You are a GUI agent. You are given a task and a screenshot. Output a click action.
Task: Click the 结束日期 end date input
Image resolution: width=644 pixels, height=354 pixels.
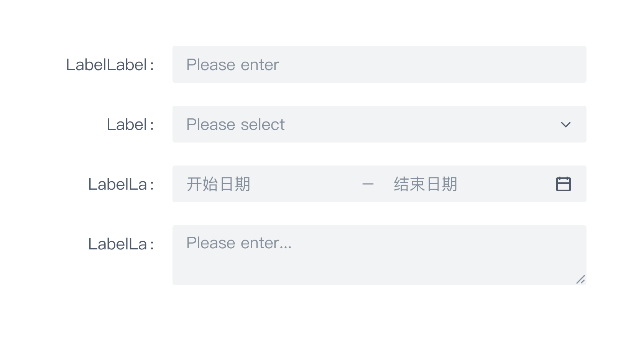tap(426, 184)
